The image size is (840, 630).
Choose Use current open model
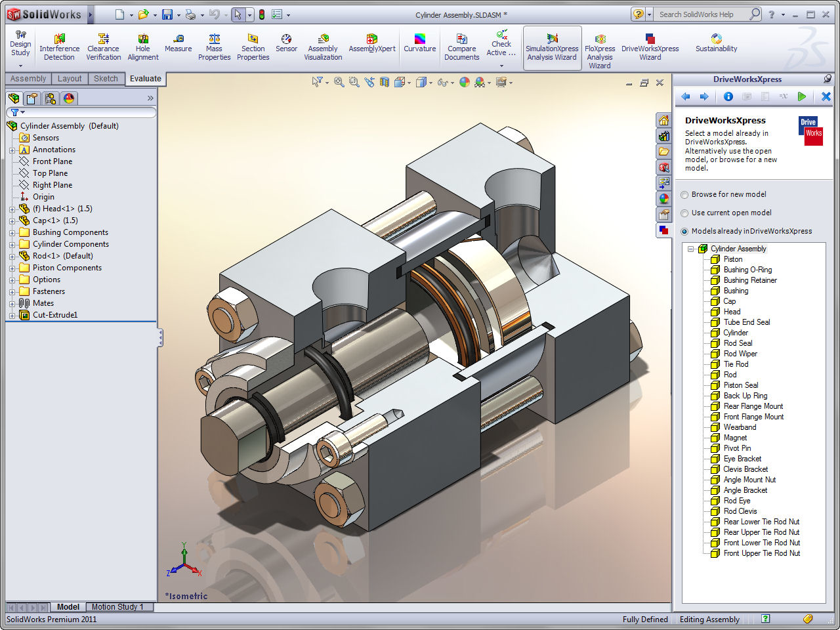coord(684,213)
